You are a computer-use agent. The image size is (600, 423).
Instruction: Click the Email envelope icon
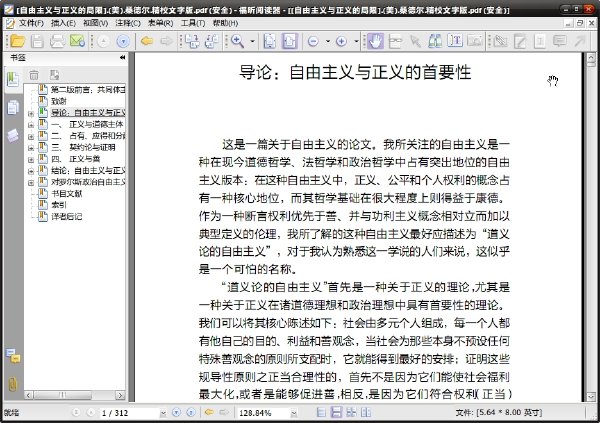(77, 41)
